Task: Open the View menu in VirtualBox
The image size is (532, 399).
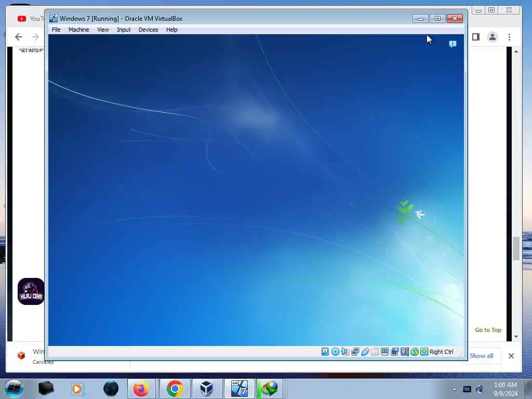Action: tap(103, 30)
